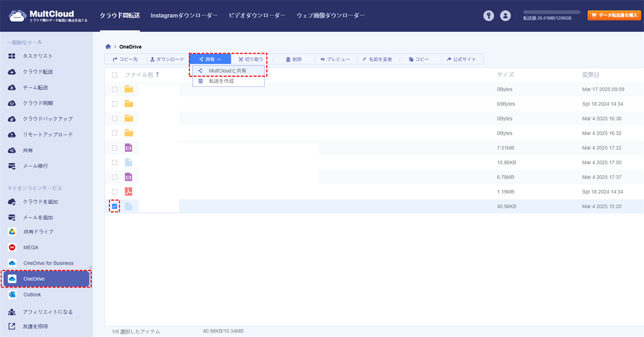Open the key icon in header
The image size is (644, 337).
point(488,16)
